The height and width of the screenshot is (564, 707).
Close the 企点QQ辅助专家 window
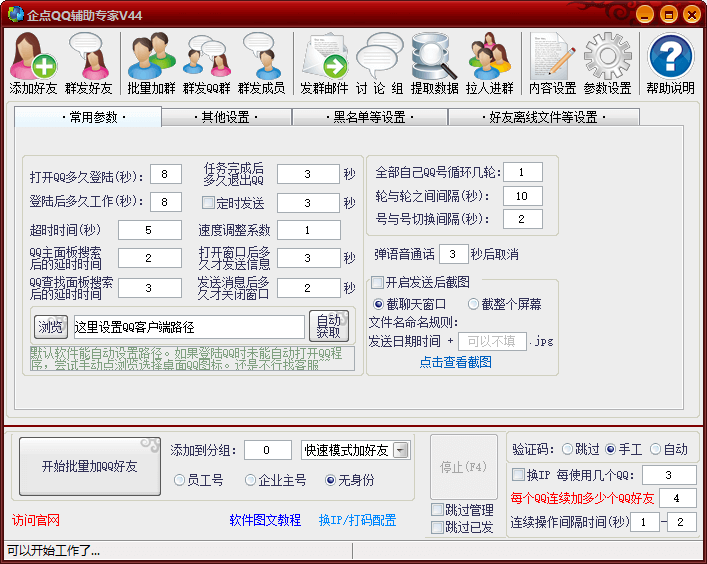click(x=692, y=14)
